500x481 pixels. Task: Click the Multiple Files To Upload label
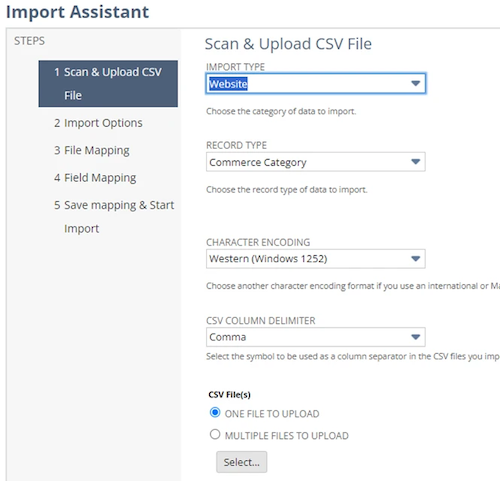[x=287, y=436]
